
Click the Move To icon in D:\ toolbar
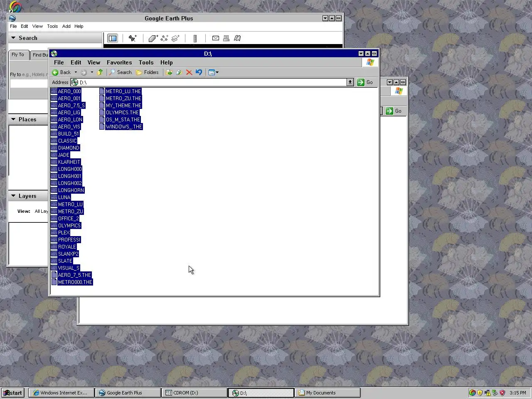169,72
